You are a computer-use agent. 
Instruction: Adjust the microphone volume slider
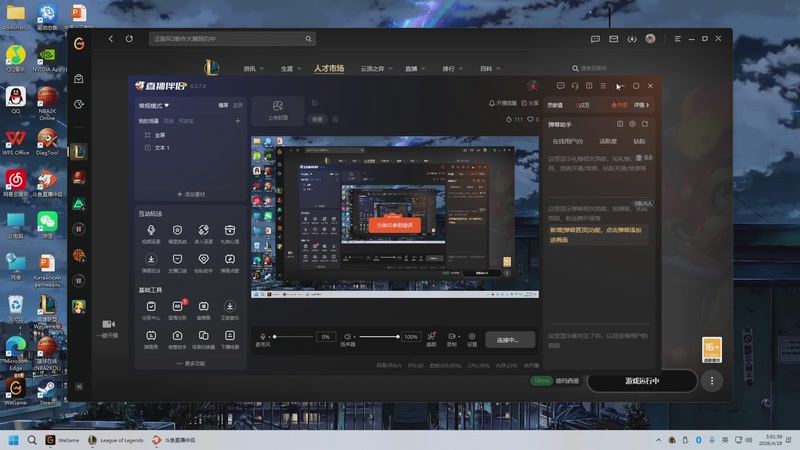click(x=293, y=337)
